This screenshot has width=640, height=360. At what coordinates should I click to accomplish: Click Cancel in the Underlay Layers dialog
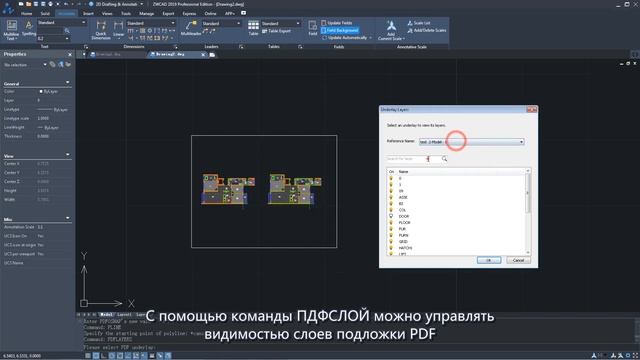coord(518,260)
